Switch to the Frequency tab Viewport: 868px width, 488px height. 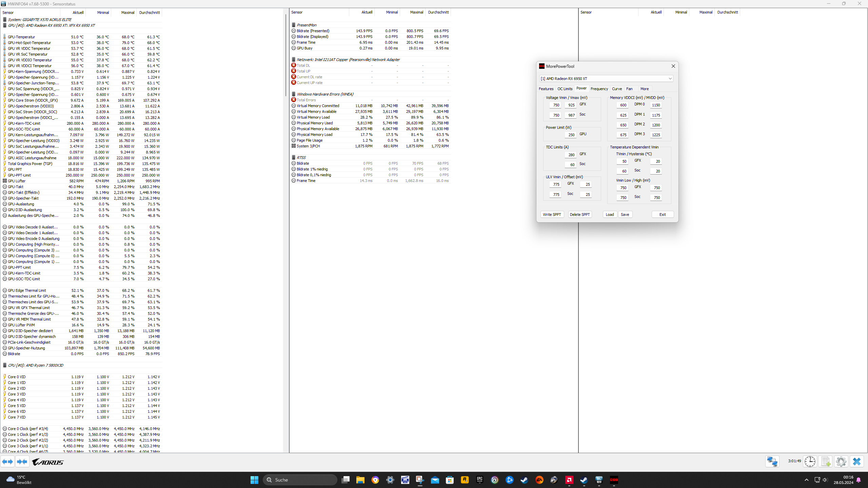(x=599, y=89)
